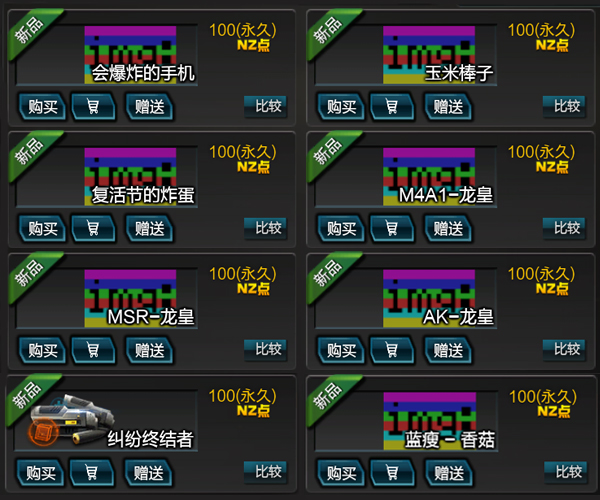Add 蓝瘦-香菇 to shopping cart
The height and width of the screenshot is (500, 600).
tap(392, 472)
